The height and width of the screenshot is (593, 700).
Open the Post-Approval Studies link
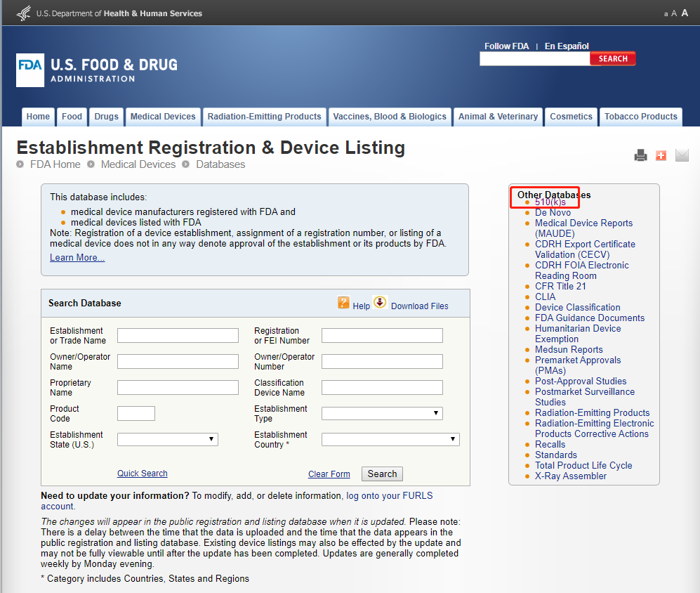coord(581,382)
